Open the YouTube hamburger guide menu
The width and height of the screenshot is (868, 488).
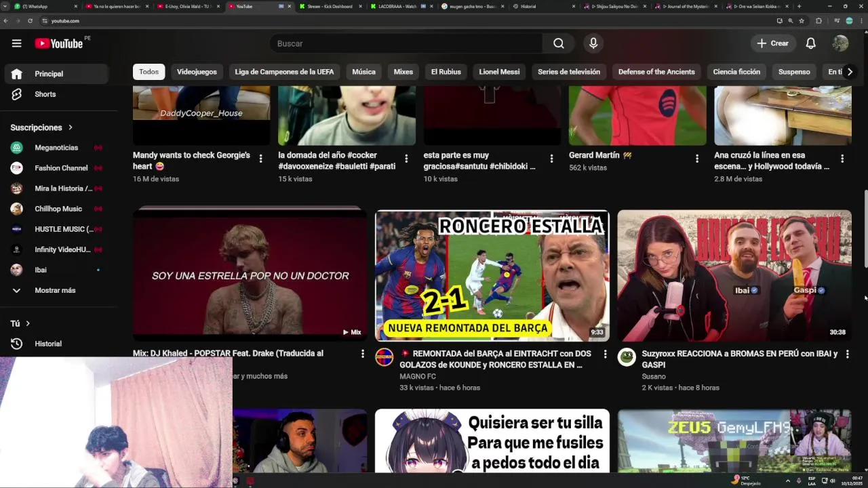(16, 43)
